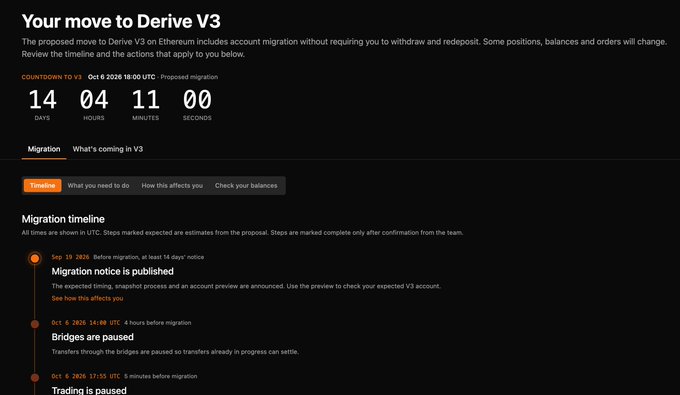
Task: Click the 5 minutes before migration note
Action: click(160, 376)
